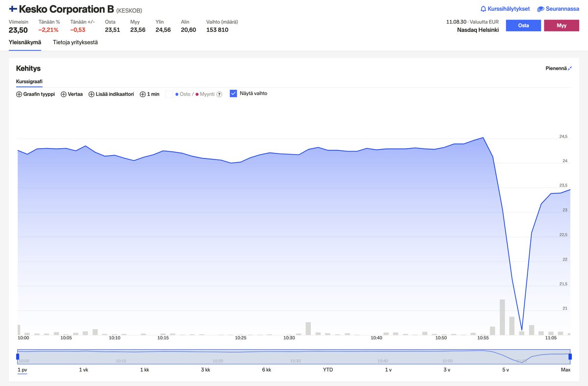Select the Kurssigraafi tab
Image resolution: width=588 pixels, height=386 pixels.
coord(29,81)
